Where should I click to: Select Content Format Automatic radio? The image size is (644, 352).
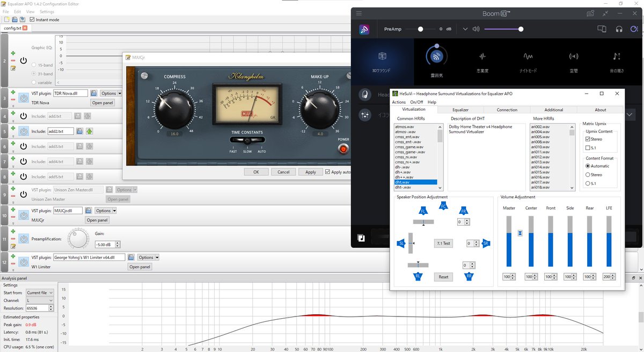tap(588, 166)
